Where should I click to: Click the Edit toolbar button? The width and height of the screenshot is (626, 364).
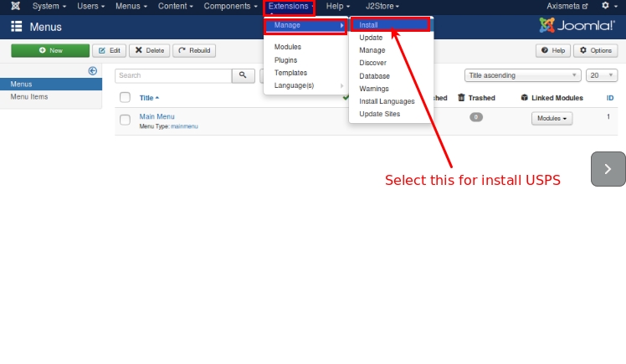click(x=109, y=51)
